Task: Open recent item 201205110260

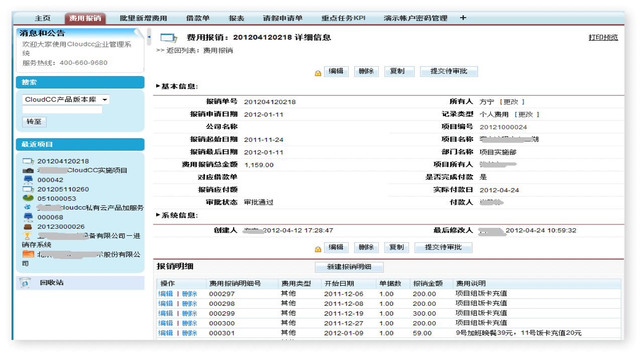Action: [63, 189]
